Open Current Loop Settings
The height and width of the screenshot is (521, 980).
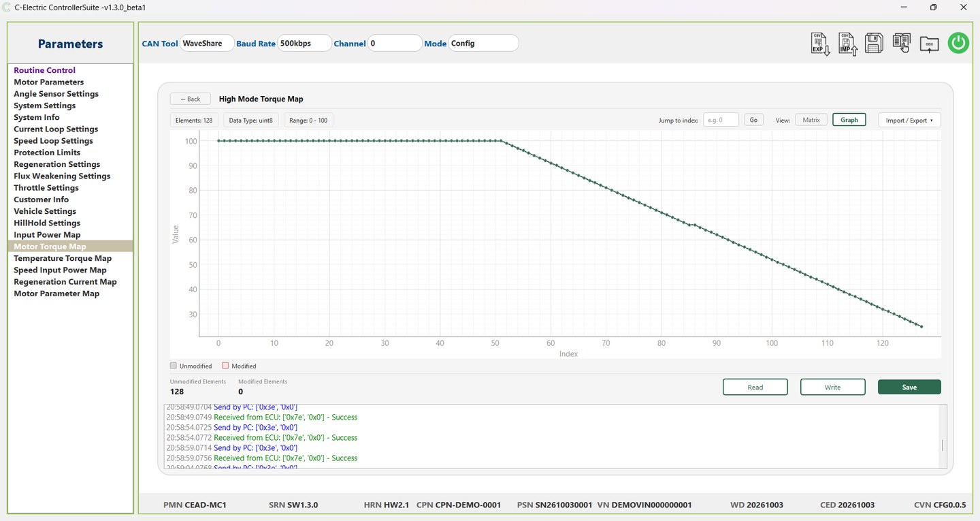pyautogui.click(x=56, y=129)
